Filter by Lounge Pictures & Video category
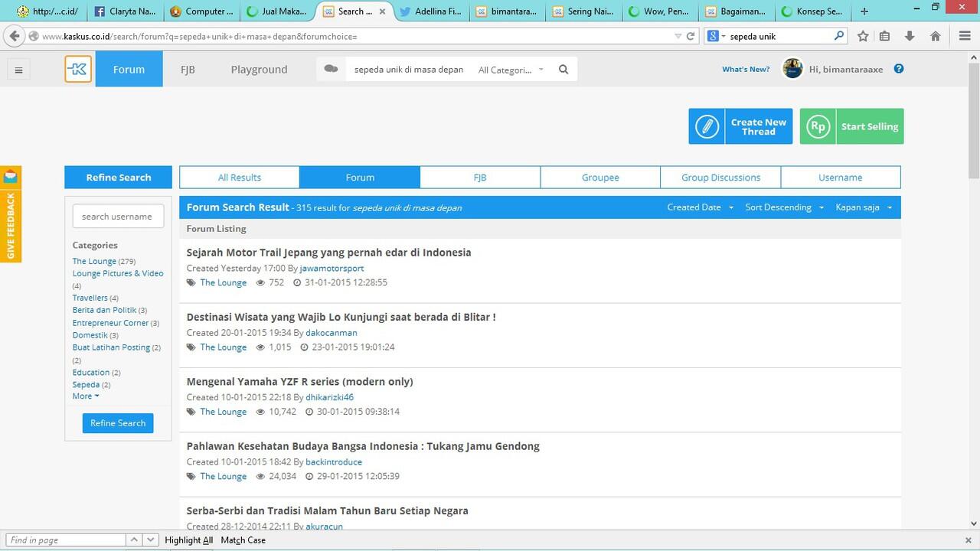980x551 pixels. [118, 274]
